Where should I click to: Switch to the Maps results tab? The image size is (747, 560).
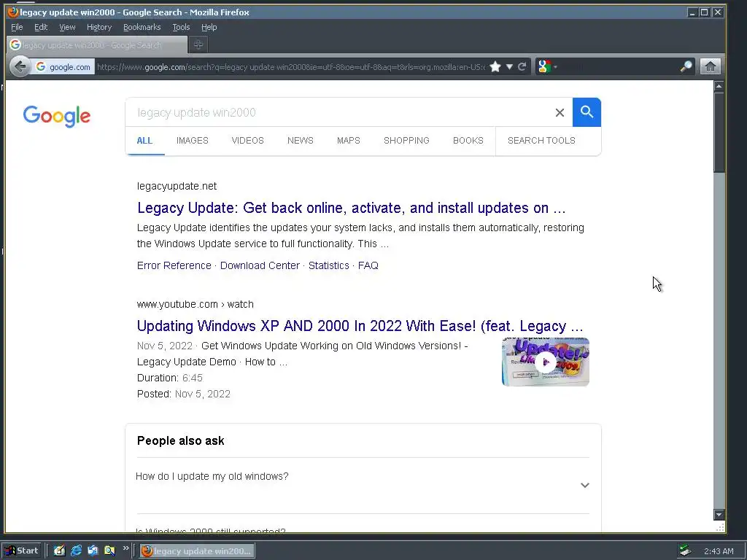coord(348,141)
